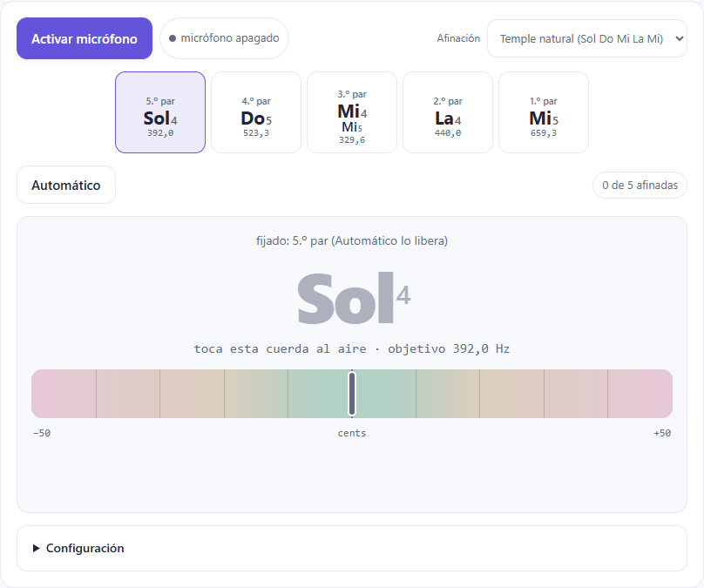Select the 3.º par Mi4 string
The width and height of the screenshot is (704, 588).
(x=352, y=112)
